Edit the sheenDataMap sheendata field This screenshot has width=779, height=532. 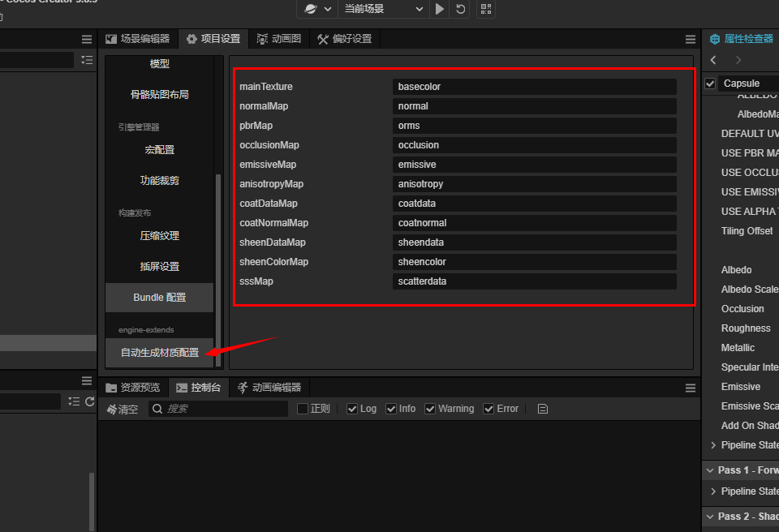[x=534, y=242]
